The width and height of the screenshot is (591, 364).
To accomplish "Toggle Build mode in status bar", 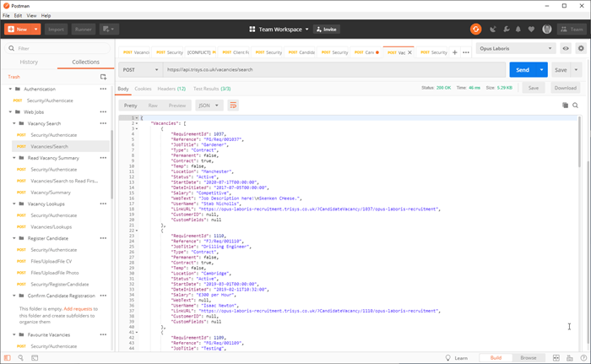I will [x=496, y=357].
